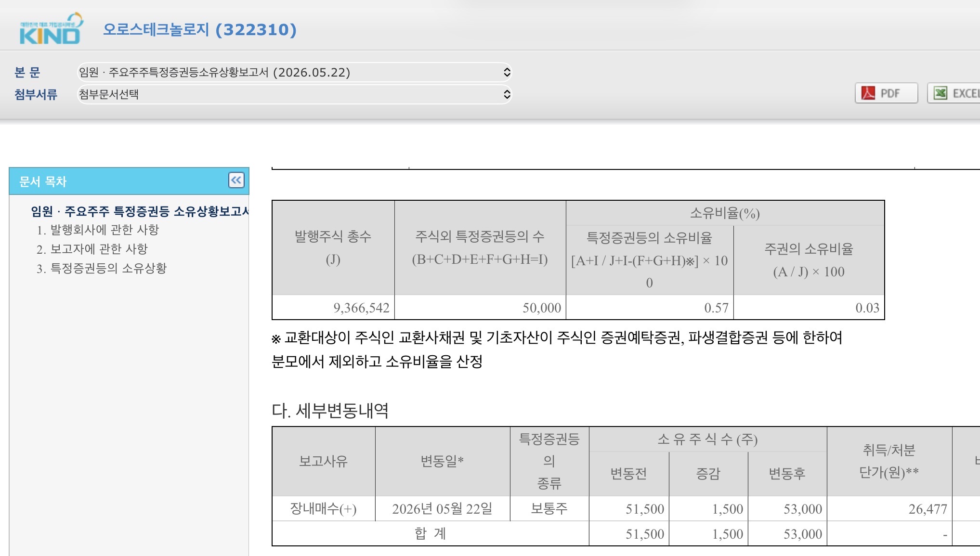980x556 pixels.
Task: Export the document to EXCEL
Action: (x=954, y=93)
